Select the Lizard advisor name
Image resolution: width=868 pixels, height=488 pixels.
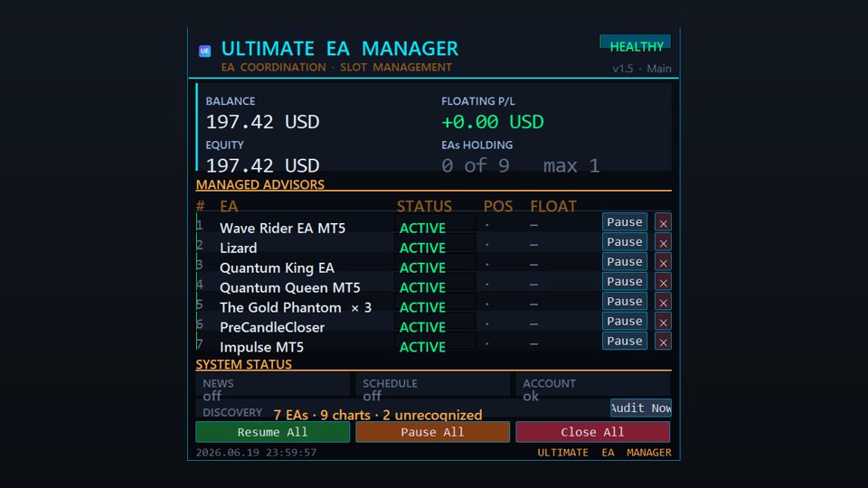pyautogui.click(x=238, y=248)
